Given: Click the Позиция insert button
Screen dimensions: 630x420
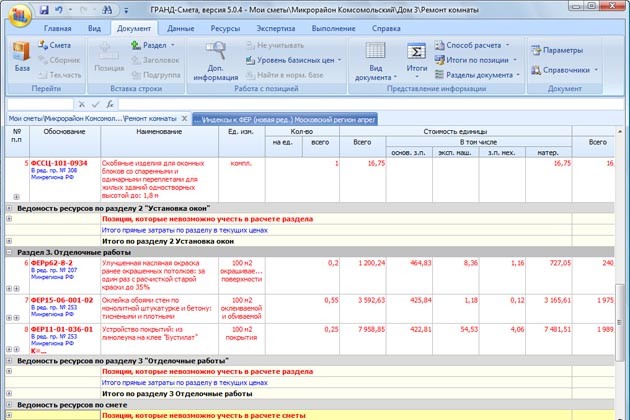Looking at the screenshot, I should (108, 57).
